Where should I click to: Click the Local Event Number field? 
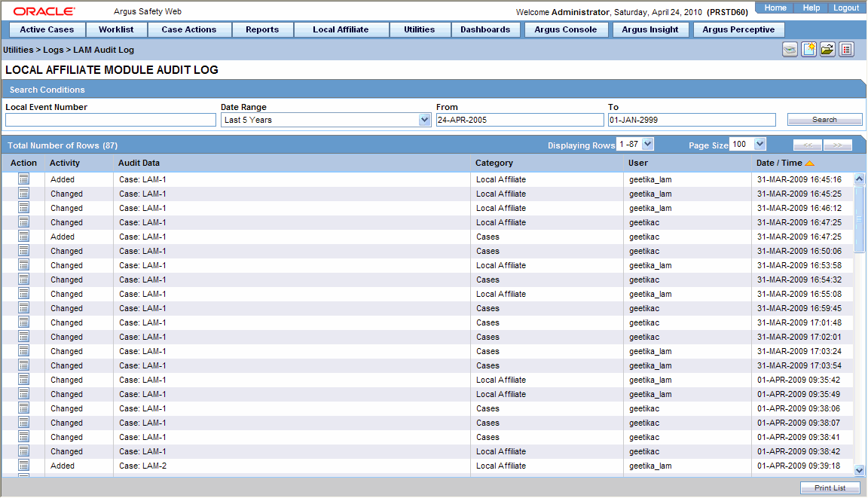click(x=111, y=120)
